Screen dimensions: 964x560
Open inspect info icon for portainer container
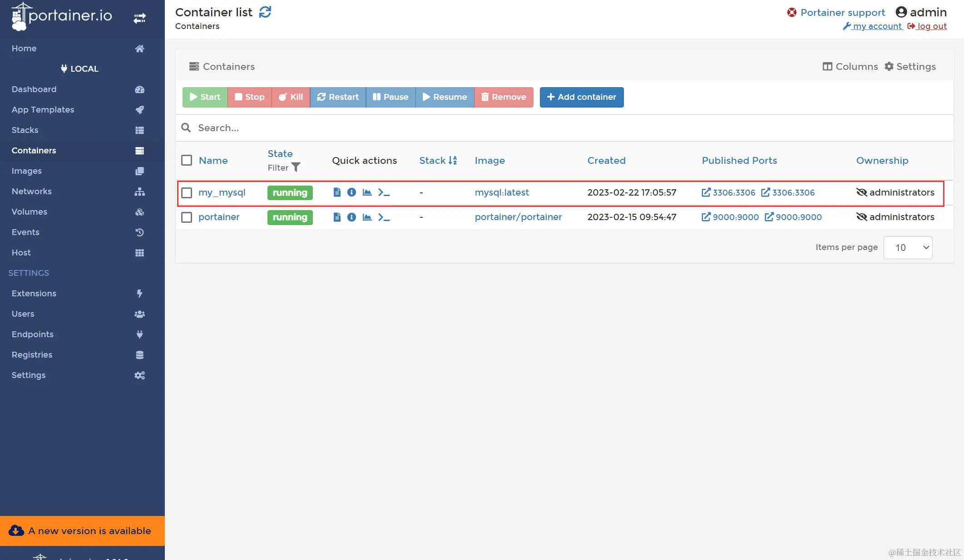[x=351, y=217]
